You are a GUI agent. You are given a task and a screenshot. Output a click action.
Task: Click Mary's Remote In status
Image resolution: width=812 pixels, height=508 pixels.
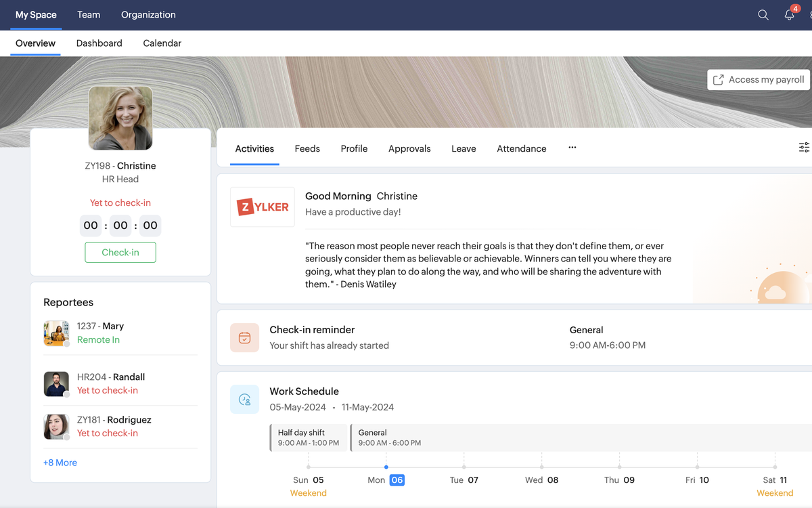point(98,340)
